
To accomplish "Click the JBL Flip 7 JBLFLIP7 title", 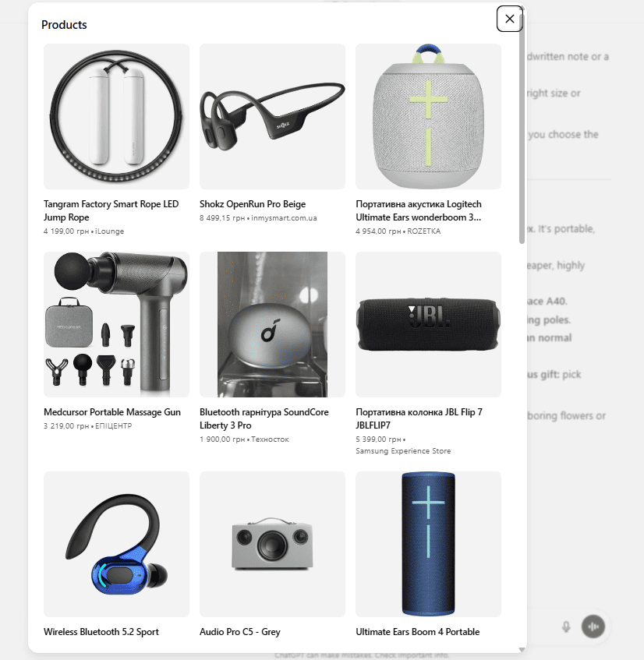I will point(419,418).
